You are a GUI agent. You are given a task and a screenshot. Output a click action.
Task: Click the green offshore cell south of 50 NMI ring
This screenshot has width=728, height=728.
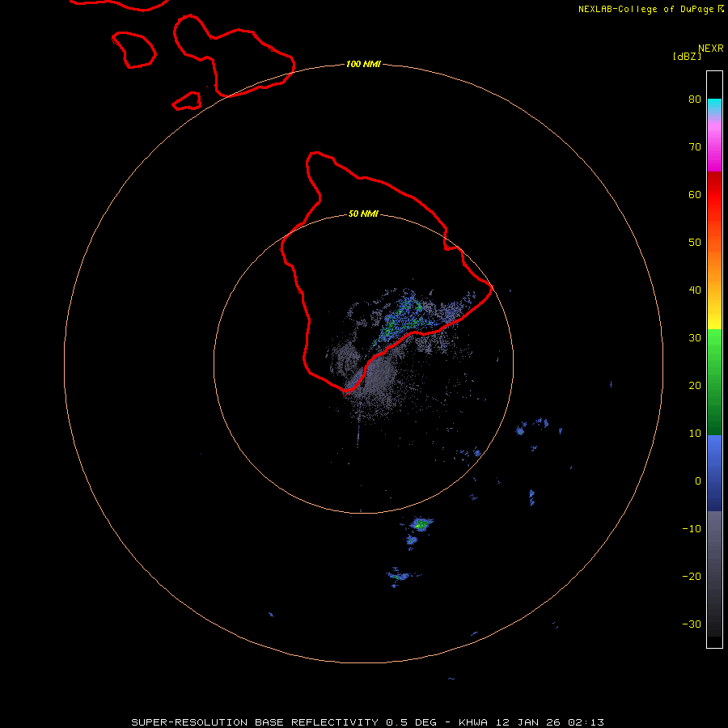(x=421, y=524)
